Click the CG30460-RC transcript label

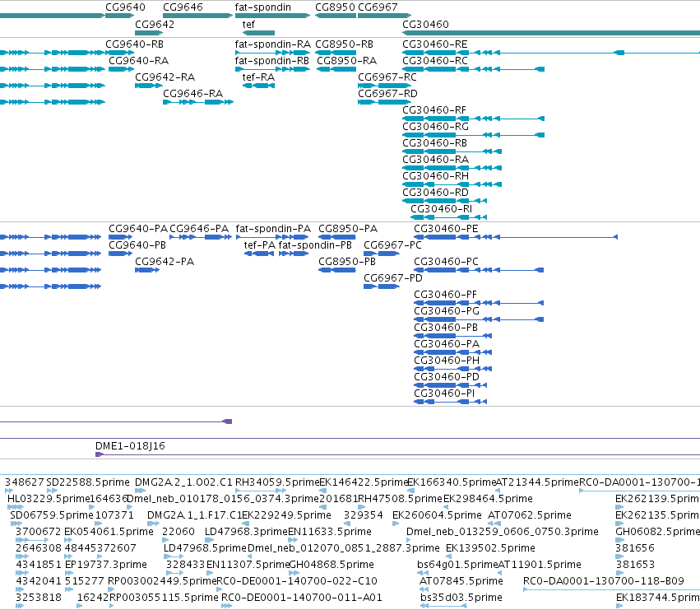click(435, 61)
